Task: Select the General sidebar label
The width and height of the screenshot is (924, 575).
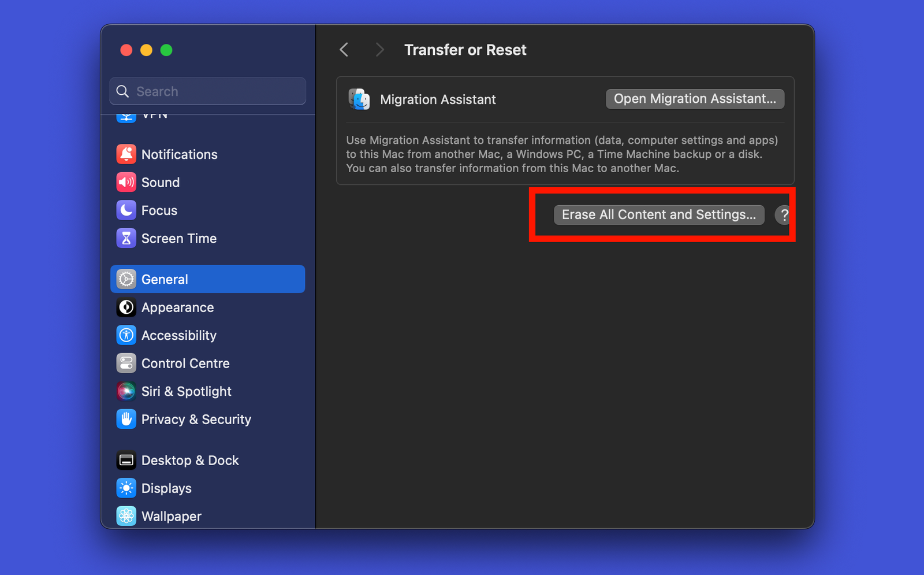Action: pyautogui.click(x=165, y=279)
